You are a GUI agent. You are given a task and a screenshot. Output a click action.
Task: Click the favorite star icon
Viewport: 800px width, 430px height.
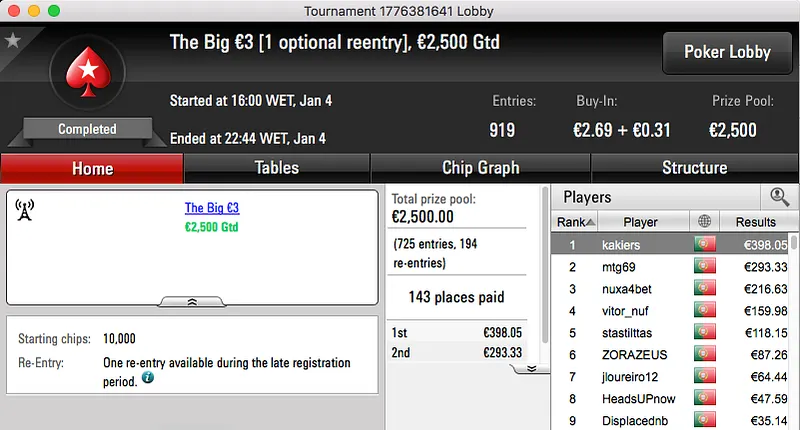coord(13,41)
